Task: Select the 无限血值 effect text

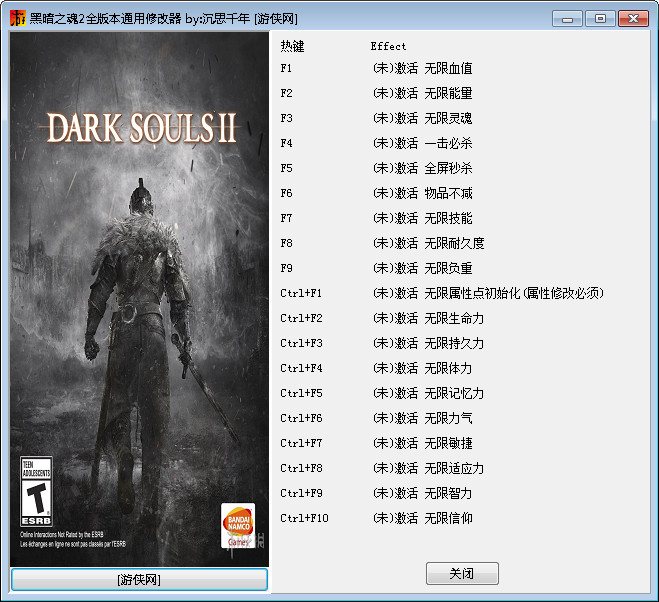Action: click(448, 68)
